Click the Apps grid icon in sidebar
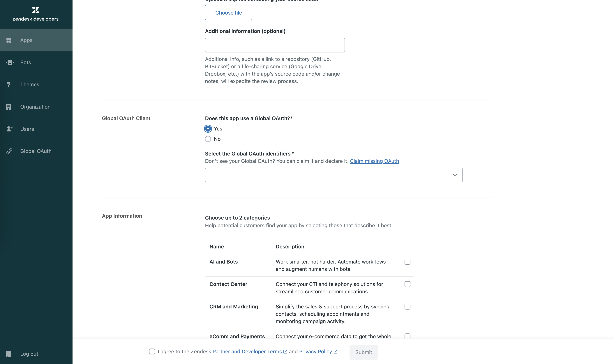 point(9,40)
